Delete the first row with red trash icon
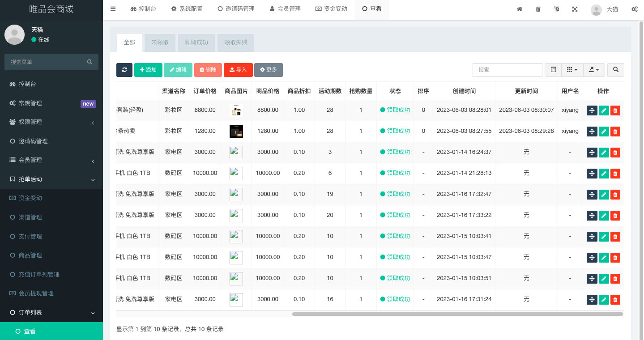This screenshot has width=644, height=340. (x=615, y=110)
